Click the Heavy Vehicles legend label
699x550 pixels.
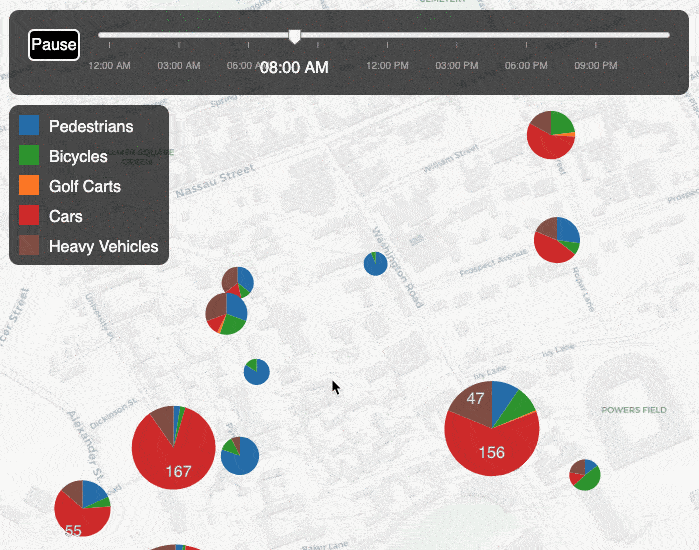click(x=103, y=246)
